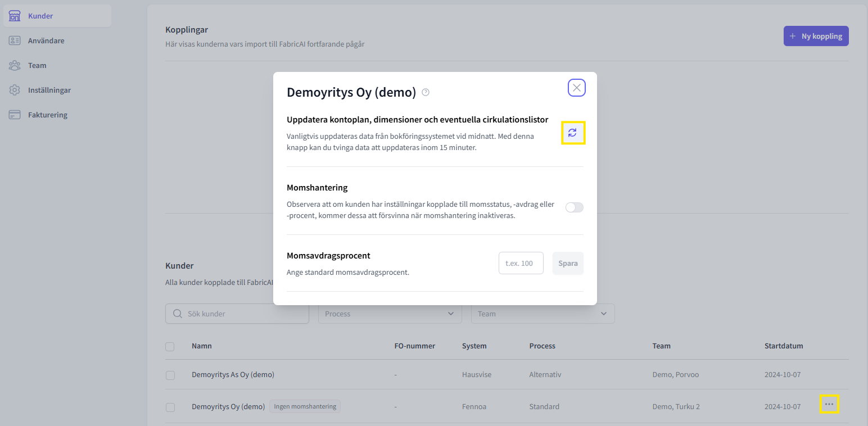The height and width of the screenshot is (426, 868).
Task: Check the Demoyritys As Oy row checkbox
Action: pyautogui.click(x=170, y=375)
